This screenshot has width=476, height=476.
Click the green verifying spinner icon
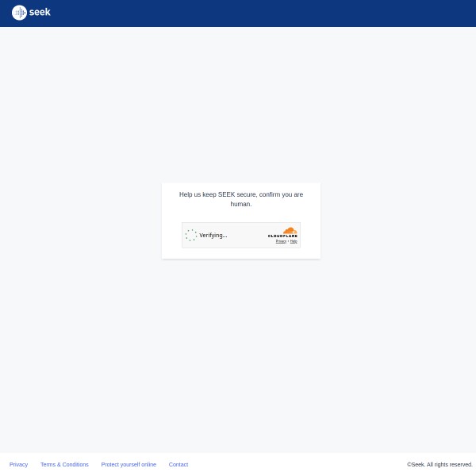[190, 235]
